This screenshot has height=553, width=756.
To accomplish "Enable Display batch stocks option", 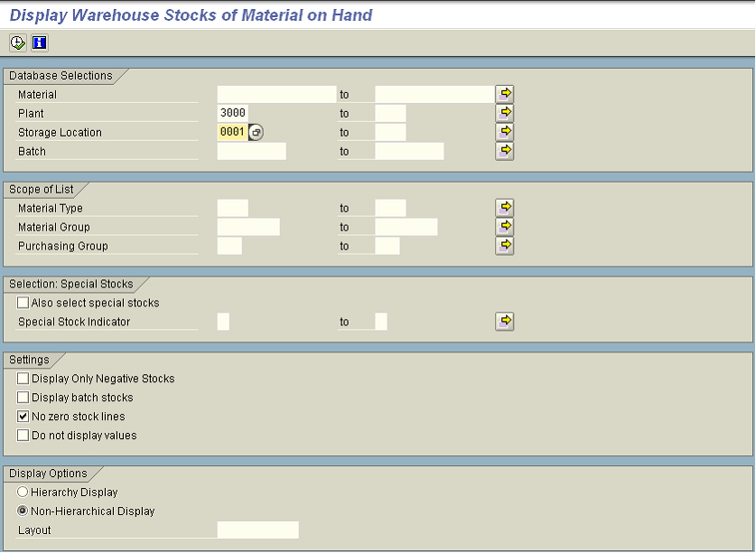I will coord(23,398).
